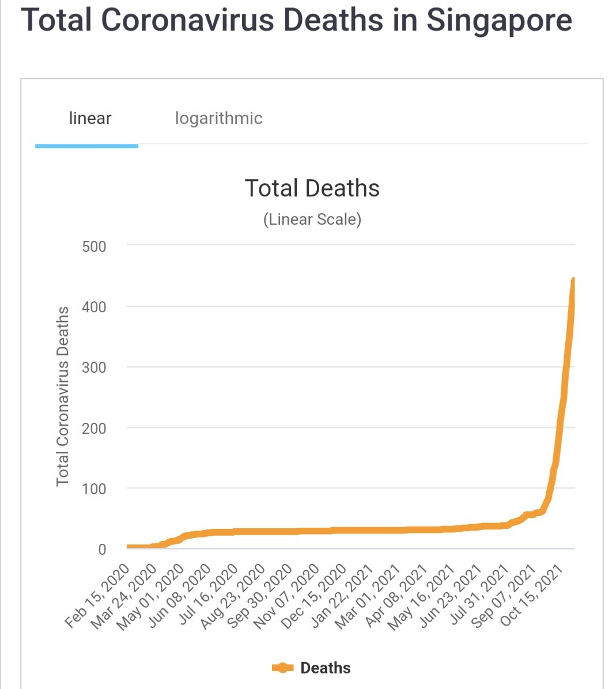
Task: Click the 300 y-axis gridline label
Action: click(94, 367)
